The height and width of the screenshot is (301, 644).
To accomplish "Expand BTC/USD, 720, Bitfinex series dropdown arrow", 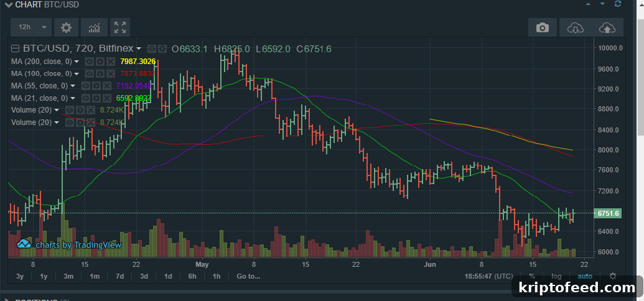I will click(x=139, y=49).
